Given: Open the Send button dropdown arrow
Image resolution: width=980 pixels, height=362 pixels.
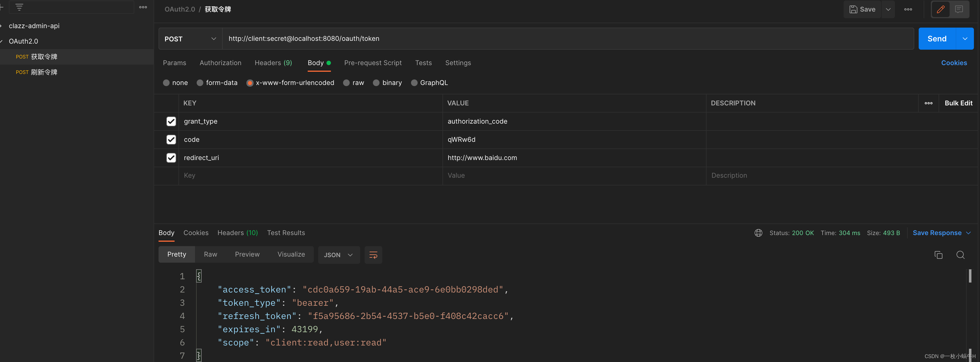Looking at the screenshot, I should coord(965,39).
